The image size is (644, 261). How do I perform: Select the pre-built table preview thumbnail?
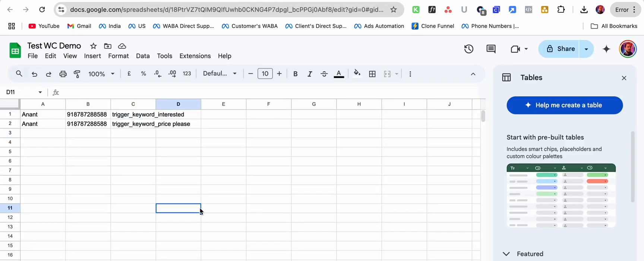(x=561, y=196)
